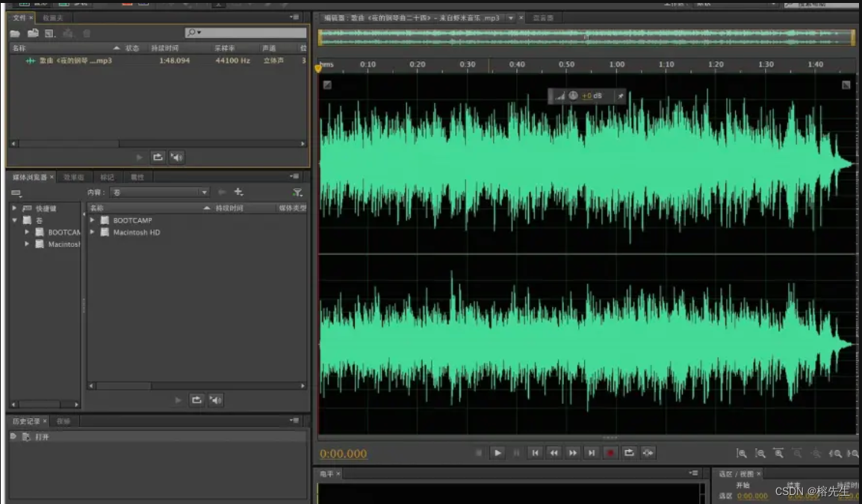Click the 44100 Hz sample rate cell
This screenshot has height=504, width=862.
tap(232, 60)
